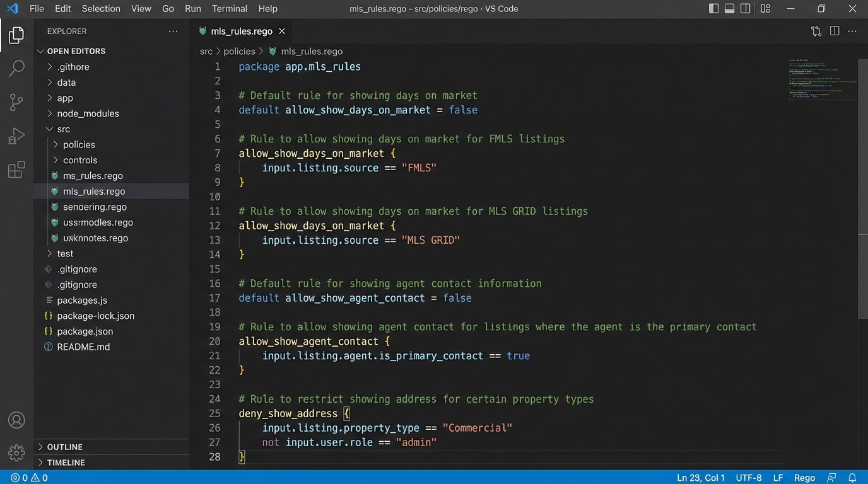Open README.md in the explorer
The width and height of the screenshot is (868, 484).
tap(83, 347)
